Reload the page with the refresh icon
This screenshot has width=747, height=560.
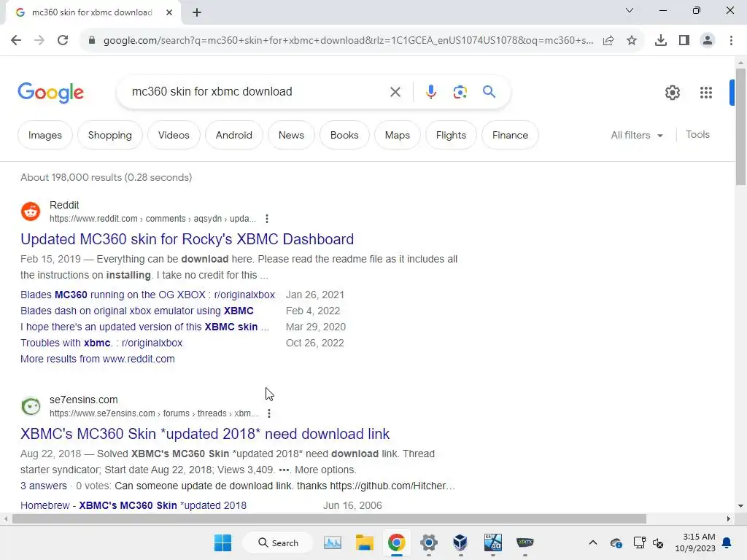(63, 40)
